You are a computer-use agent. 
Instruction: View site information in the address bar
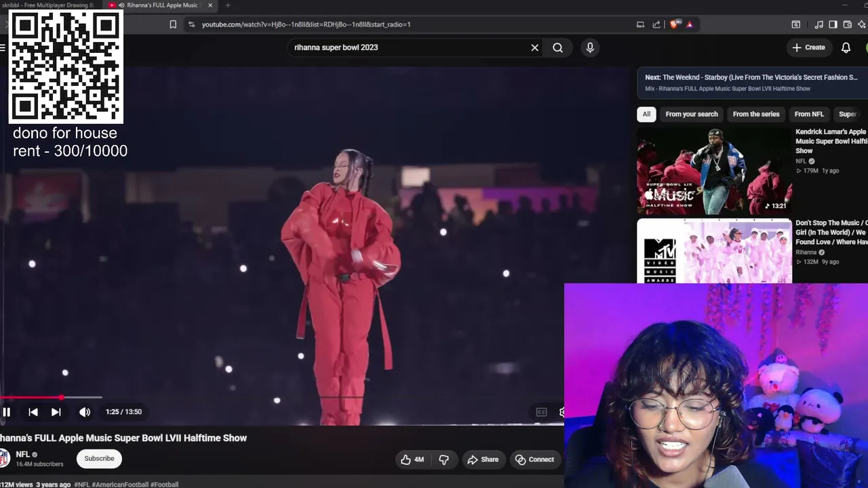[x=191, y=24]
